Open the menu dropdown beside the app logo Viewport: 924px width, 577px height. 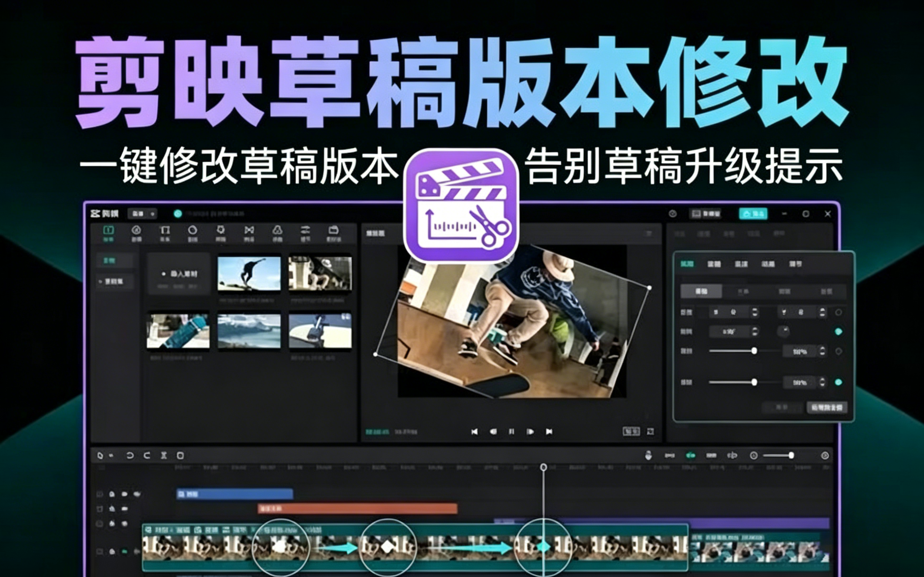pos(142,214)
